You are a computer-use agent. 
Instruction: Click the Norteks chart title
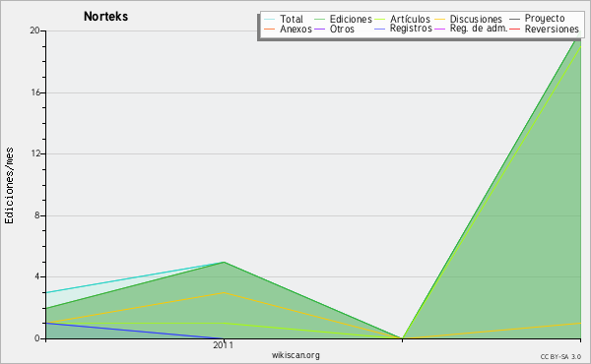pos(105,17)
